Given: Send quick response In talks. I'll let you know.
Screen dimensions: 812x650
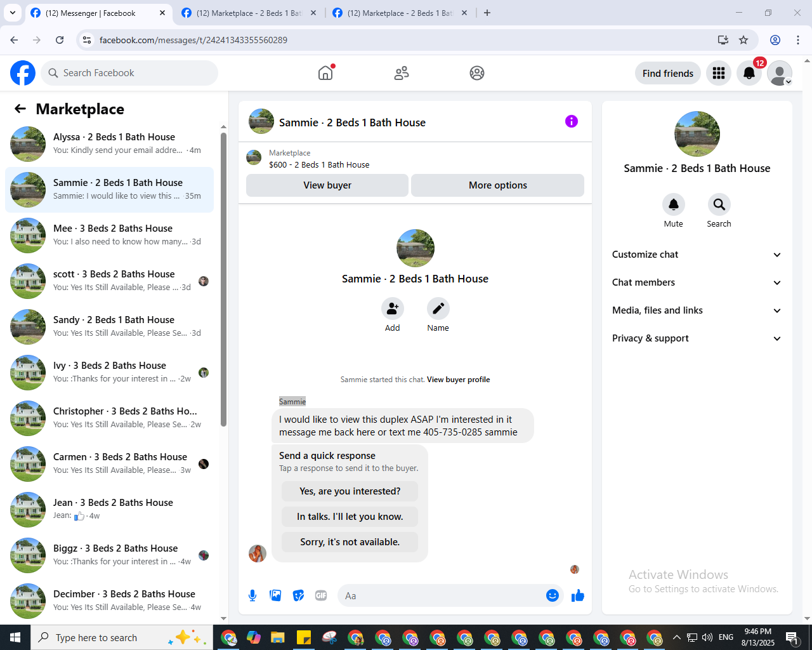Looking at the screenshot, I should click(350, 517).
